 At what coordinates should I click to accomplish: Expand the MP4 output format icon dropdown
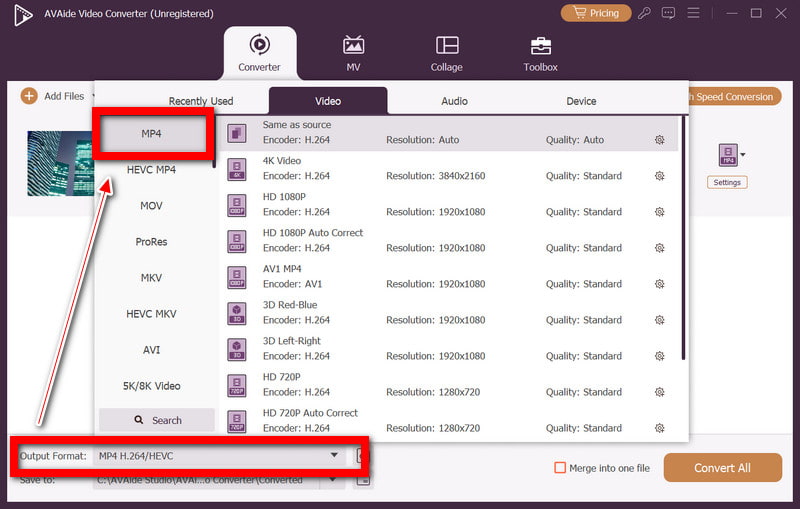coord(743,155)
